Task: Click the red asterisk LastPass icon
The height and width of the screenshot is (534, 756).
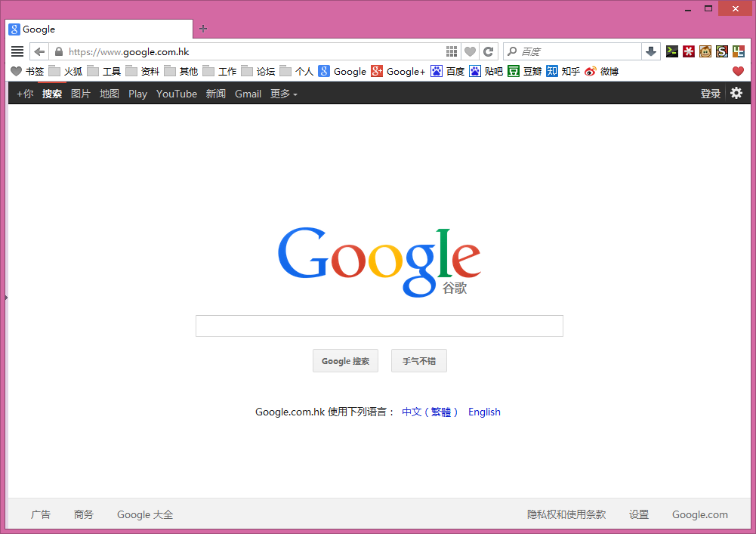Action: tap(689, 51)
